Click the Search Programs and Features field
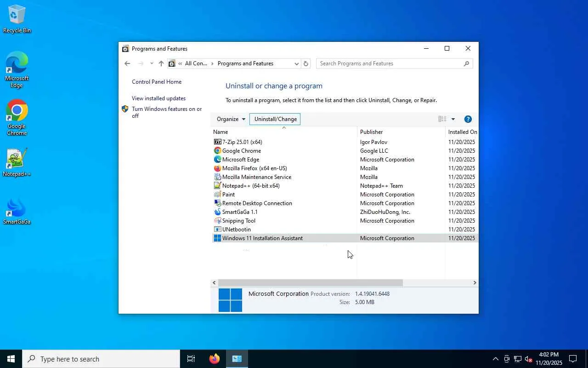The width and height of the screenshot is (588, 368). click(394, 63)
